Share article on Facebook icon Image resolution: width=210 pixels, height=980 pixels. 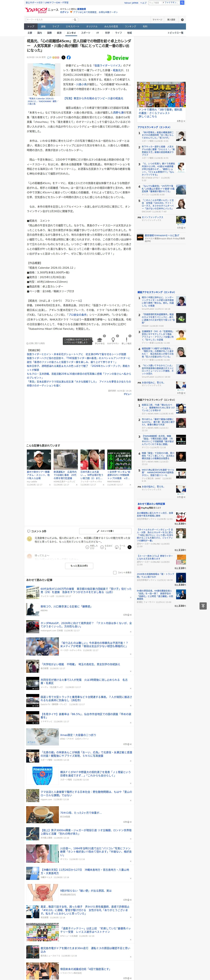(69, 57)
